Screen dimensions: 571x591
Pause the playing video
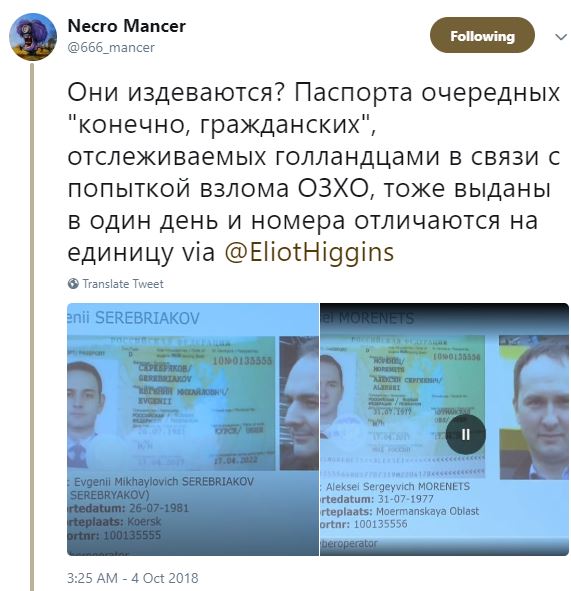(x=465, y=435)
